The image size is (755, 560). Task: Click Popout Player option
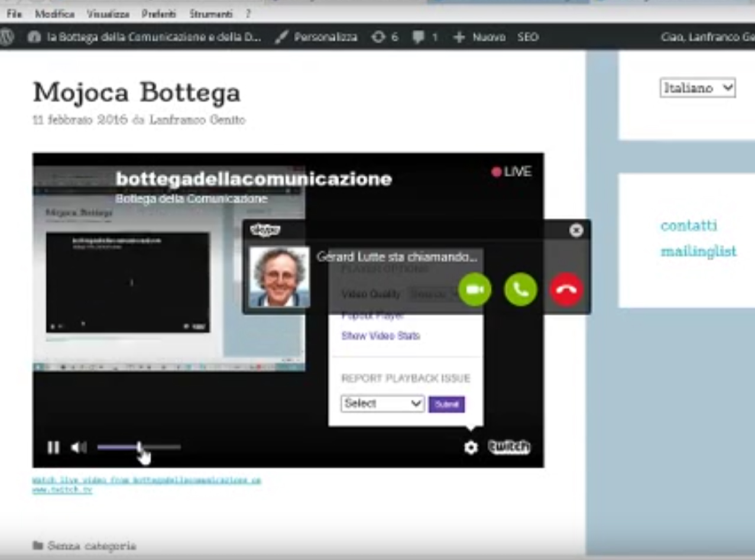point(372,315)
